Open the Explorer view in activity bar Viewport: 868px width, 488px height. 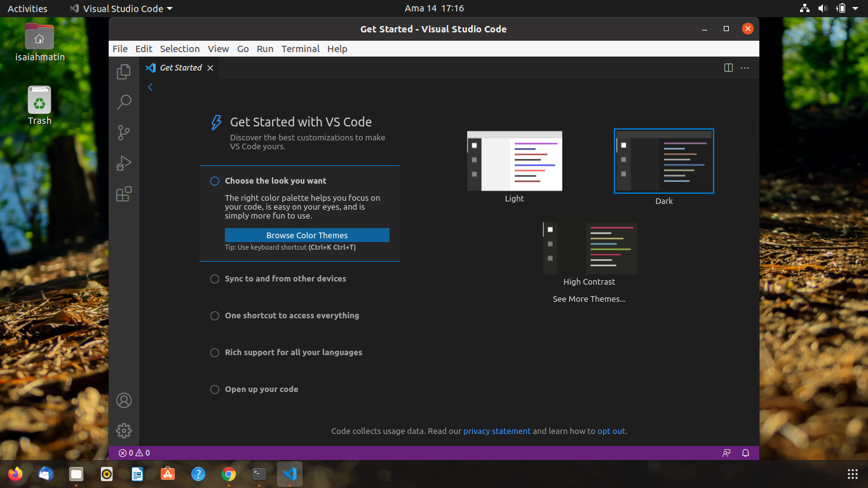[124, 72]
